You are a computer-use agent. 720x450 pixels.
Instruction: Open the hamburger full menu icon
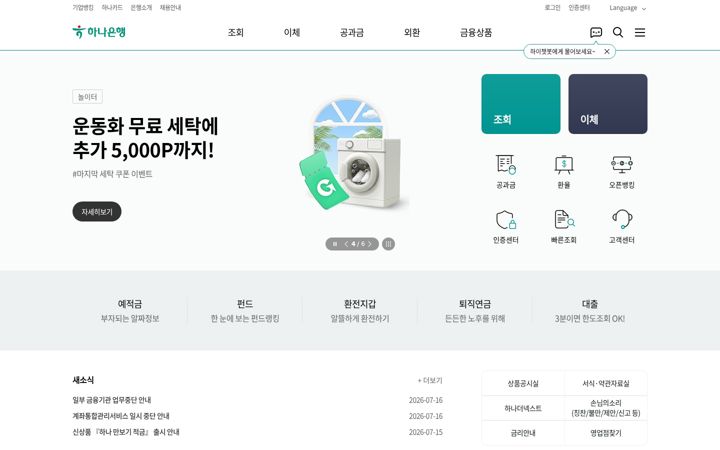(x=640, y=32)
